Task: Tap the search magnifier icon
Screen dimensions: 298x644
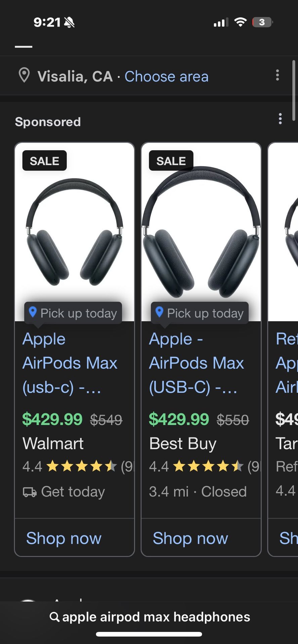Action: [54, 616]
